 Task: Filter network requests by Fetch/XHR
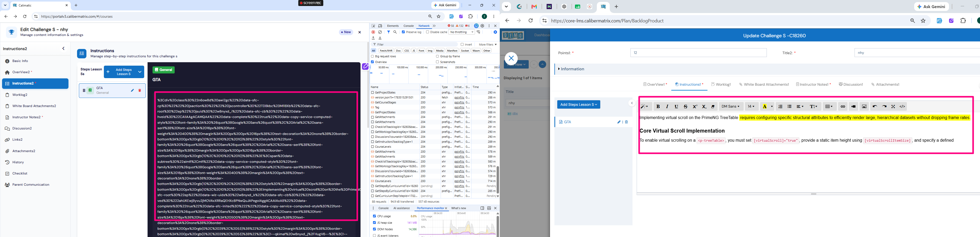coord(386,51)
